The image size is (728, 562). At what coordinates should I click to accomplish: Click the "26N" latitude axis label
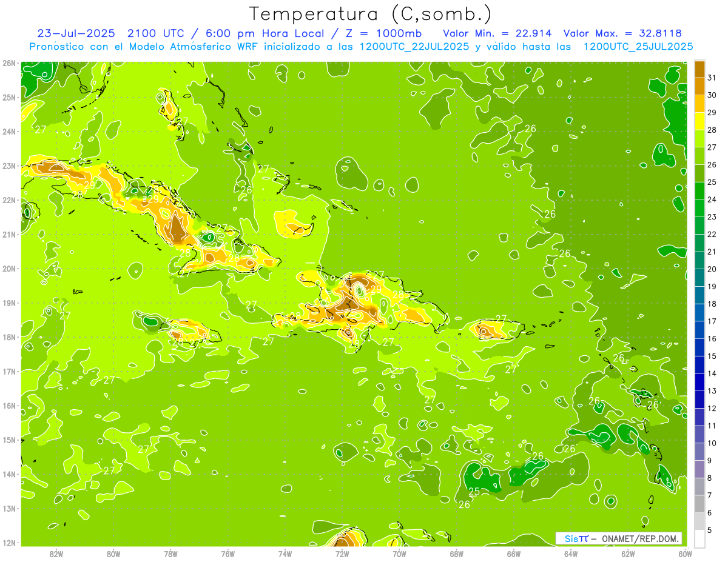click(8, 63)
